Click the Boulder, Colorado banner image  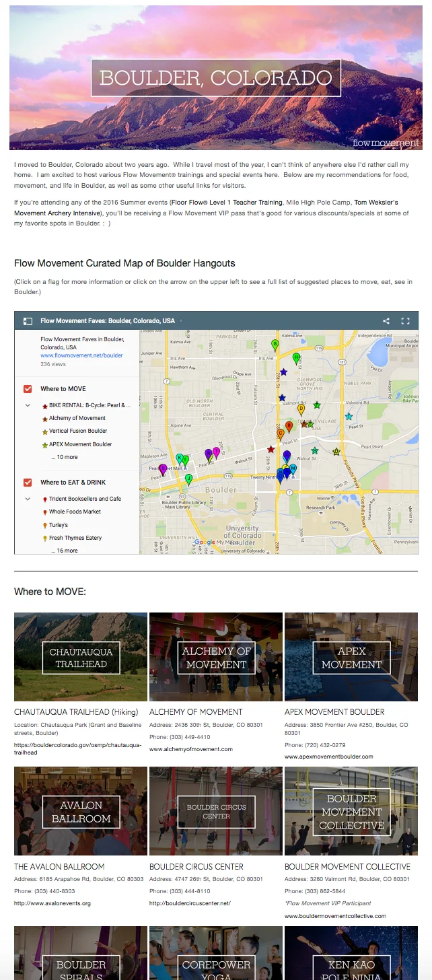(216, 77)
